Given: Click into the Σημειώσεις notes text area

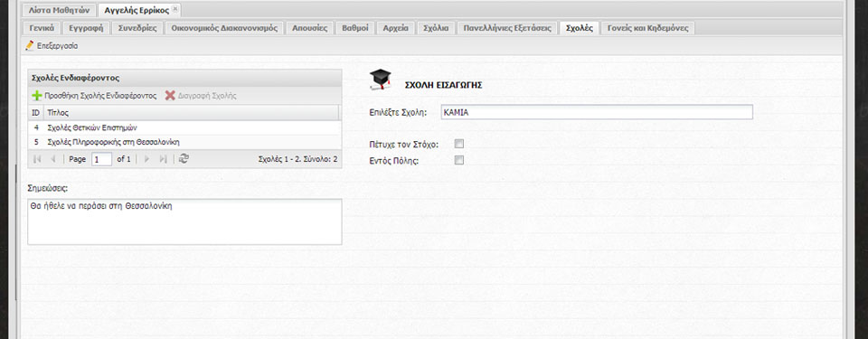Looking at the screenshot, I should click(x=184, y=221).
